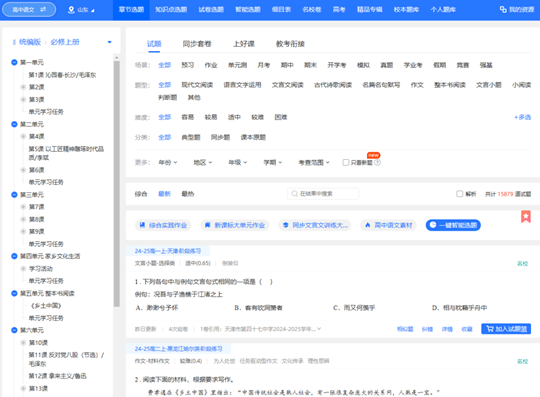Image resolution: width=540 pixels, height=397 pixels.
Task: Open the 24-25高一上·天津·阶段练习 source link
Action: pos(168,251)
